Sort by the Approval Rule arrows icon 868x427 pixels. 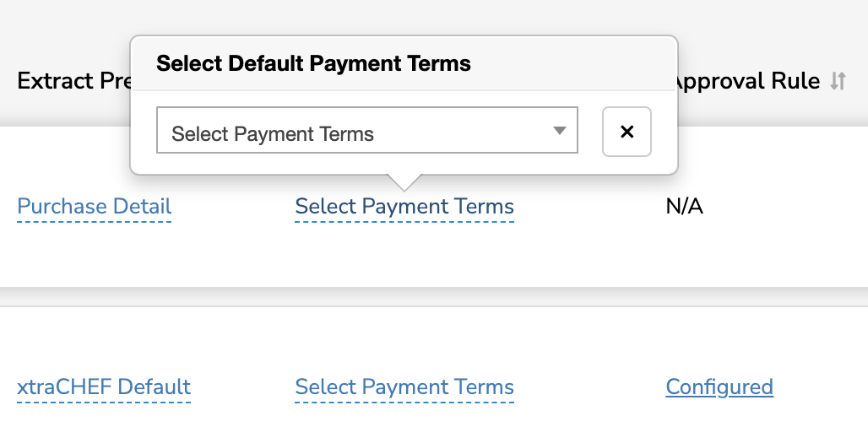[x=838, y=81]
